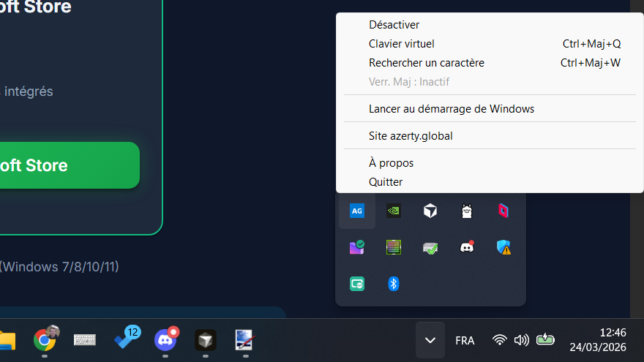Viewport: 644px width, 362px height.
Task: Click the keyboard app taskbar icon
Action: 85,340
